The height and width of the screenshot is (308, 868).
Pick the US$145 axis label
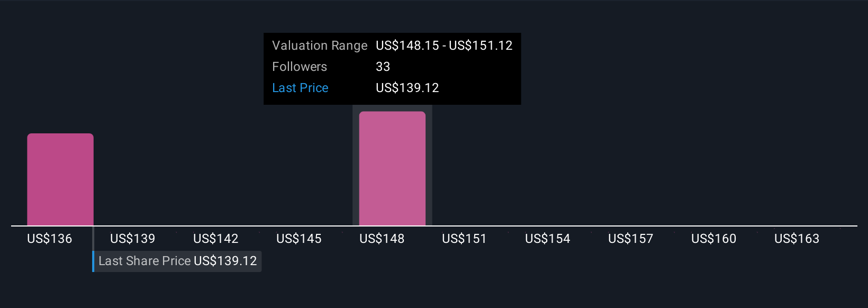pos(299,239)
